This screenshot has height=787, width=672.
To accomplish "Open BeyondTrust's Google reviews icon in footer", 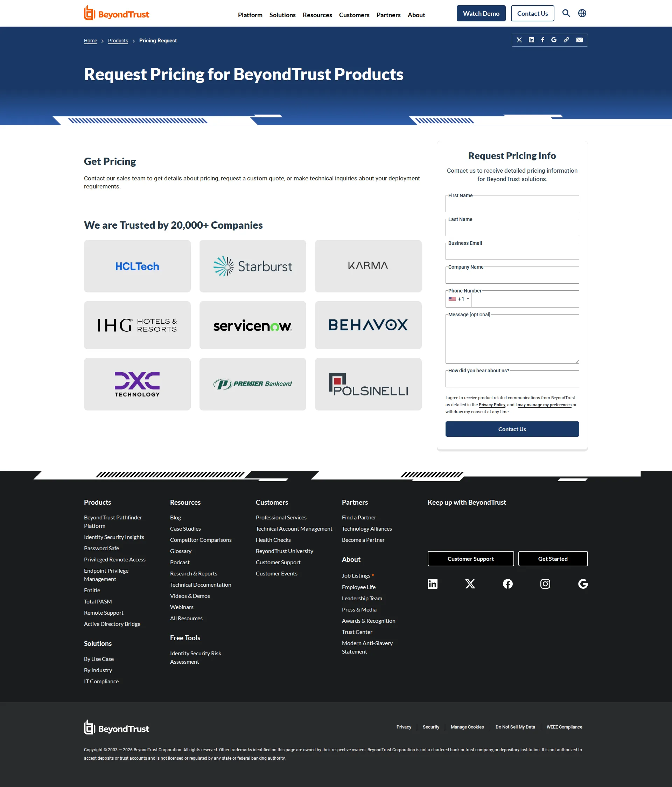I will click(x=582, y=584).
